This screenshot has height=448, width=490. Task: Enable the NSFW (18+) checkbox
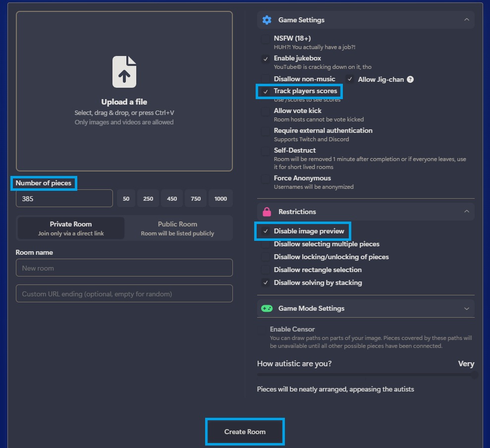pyautogui.click(x=266, y=39)
